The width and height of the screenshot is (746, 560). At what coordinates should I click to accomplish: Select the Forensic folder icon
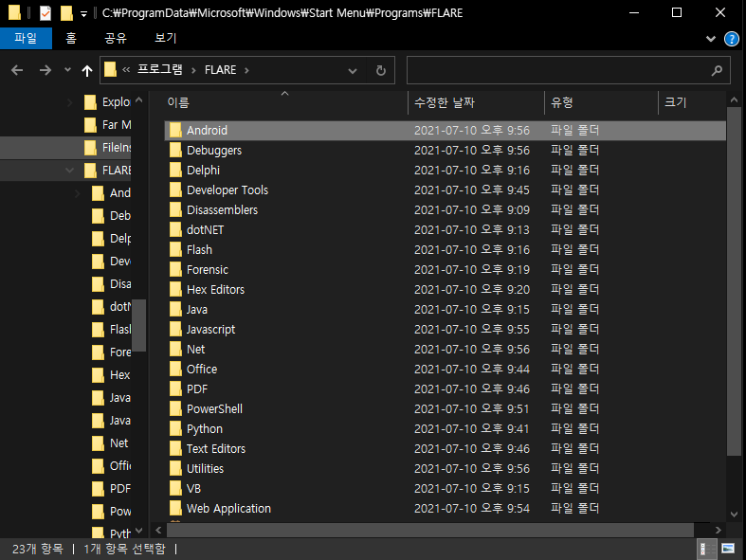coord(175,269)
